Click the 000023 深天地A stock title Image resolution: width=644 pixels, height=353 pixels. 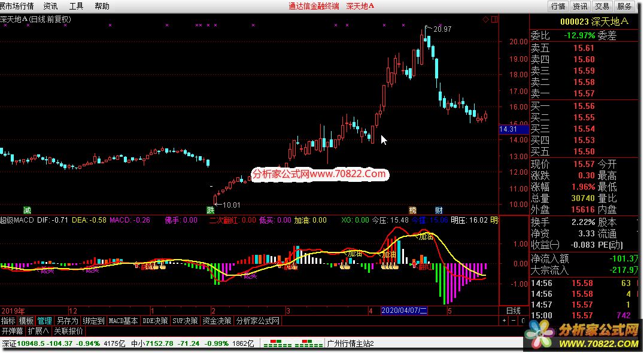pos(594,22)
